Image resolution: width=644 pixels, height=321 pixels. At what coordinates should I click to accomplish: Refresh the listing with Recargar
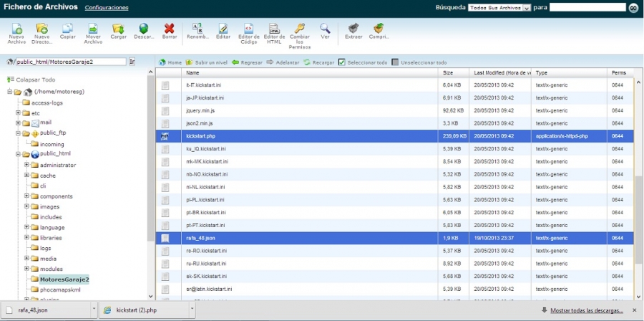point(318,62)
